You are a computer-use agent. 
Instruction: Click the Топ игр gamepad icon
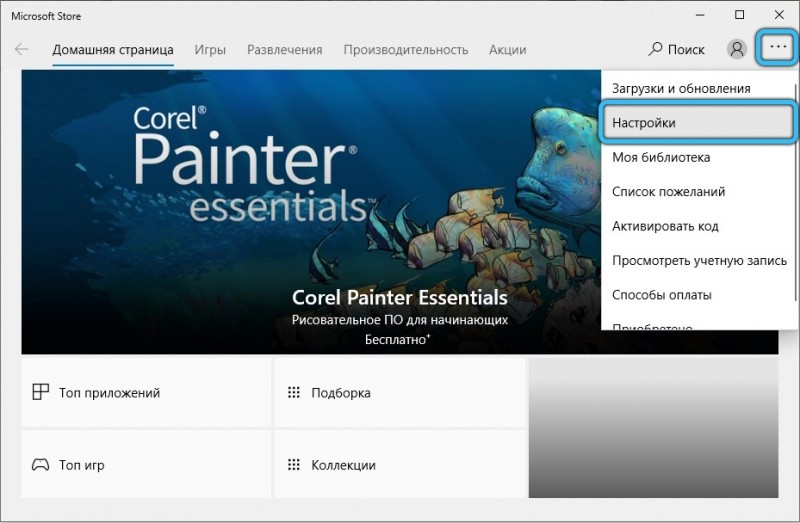[40, 464]
